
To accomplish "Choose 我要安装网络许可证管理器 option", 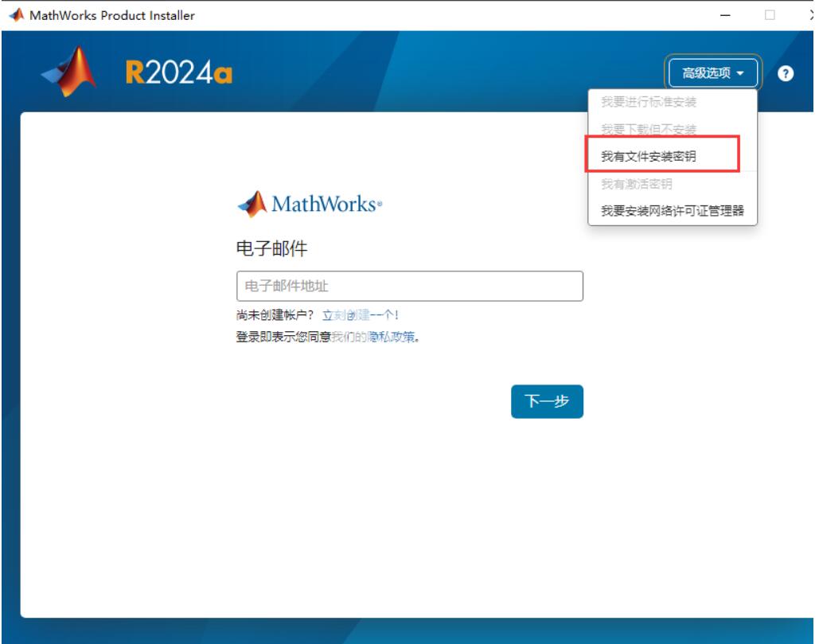I will pos(673,211).
